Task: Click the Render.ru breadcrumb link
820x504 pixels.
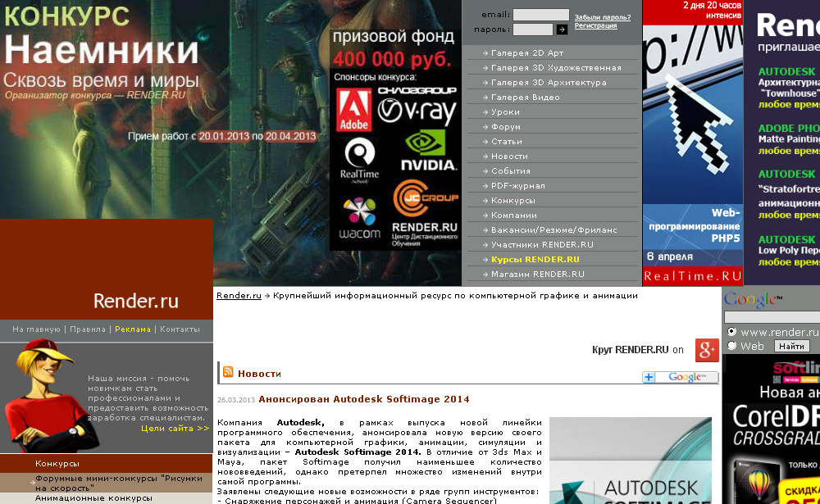Action: [239, 295]
